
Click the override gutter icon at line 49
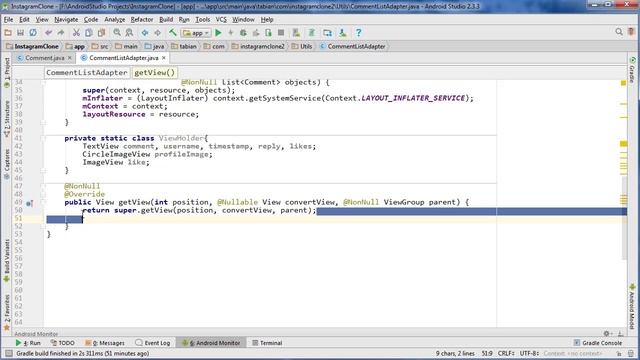click(x=29, y=203)
